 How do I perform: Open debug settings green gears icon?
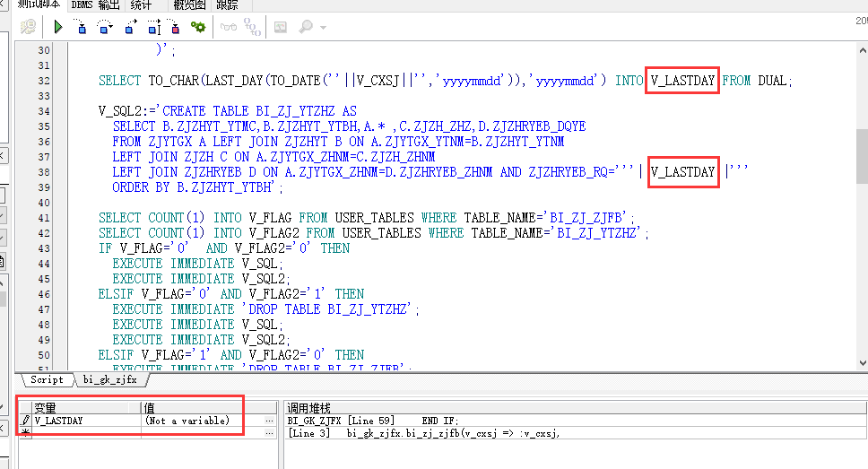coord(197,27)
